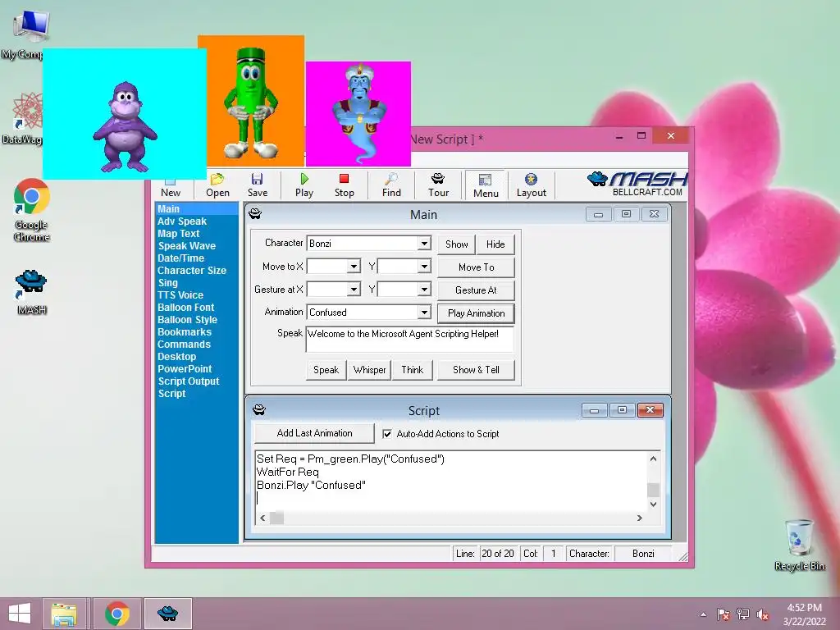
Task: Open the DataWag desktop shortcut
Action: 25,118
